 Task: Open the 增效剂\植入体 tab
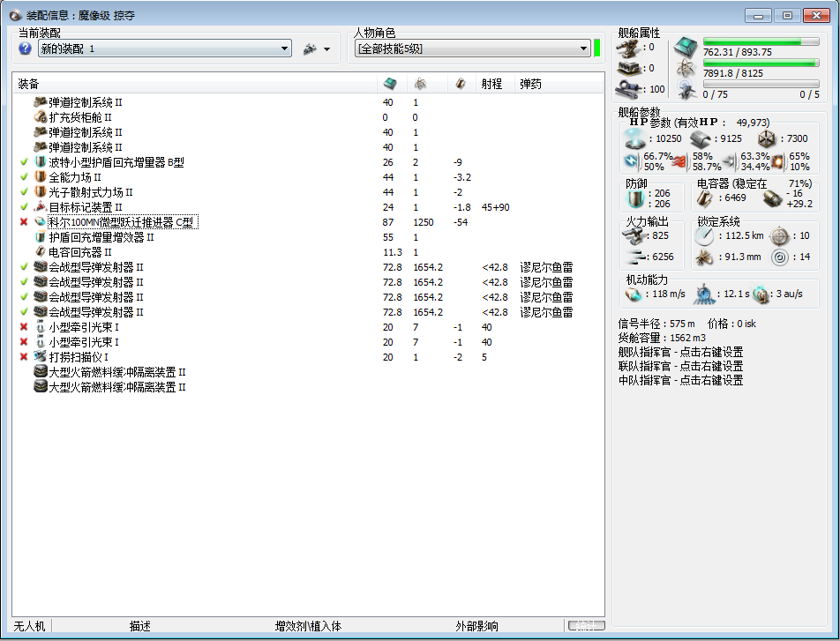tap(308, 625)
